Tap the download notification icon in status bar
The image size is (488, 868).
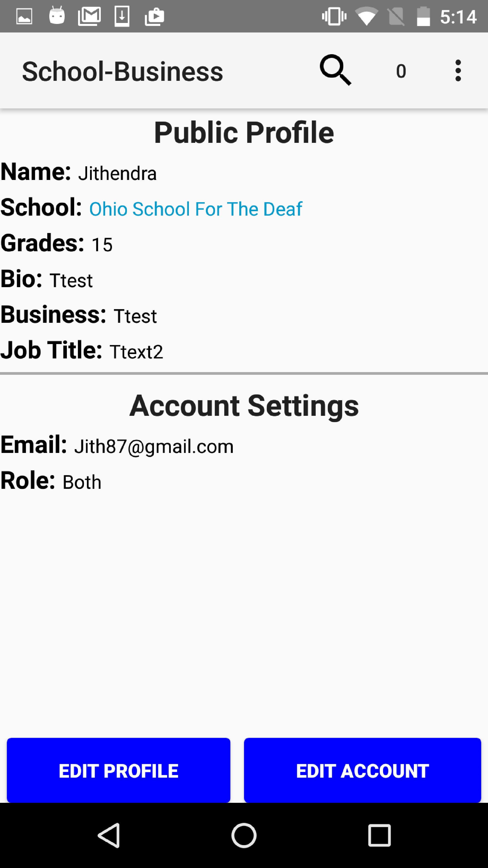pyautogui.click(x=122, y=16)
